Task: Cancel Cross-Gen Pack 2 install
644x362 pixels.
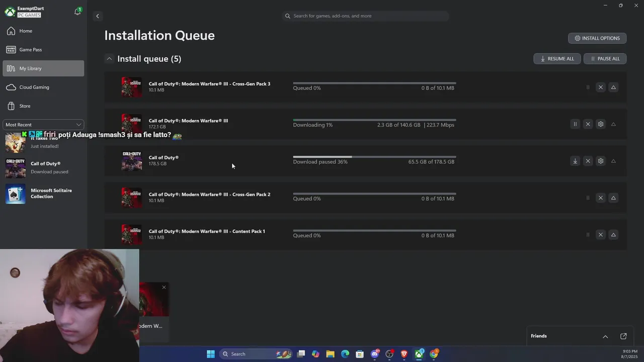Action: [600, 198]
